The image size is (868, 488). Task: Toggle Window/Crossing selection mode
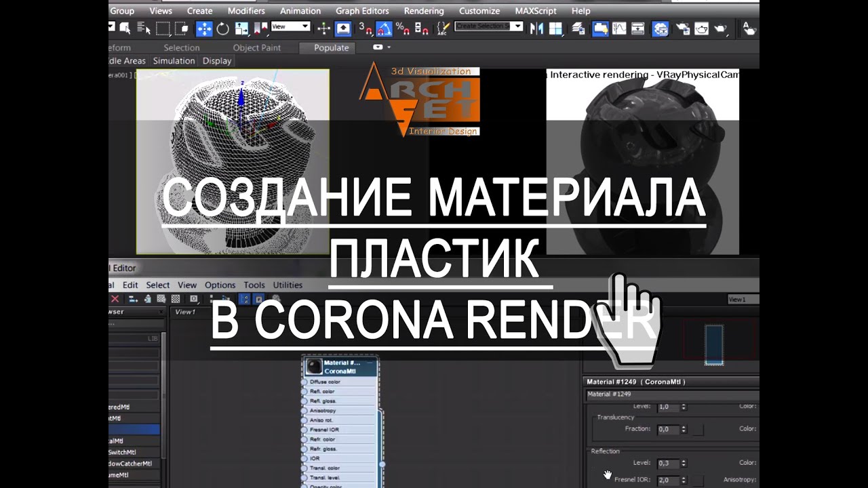click(x=181, y=28)
